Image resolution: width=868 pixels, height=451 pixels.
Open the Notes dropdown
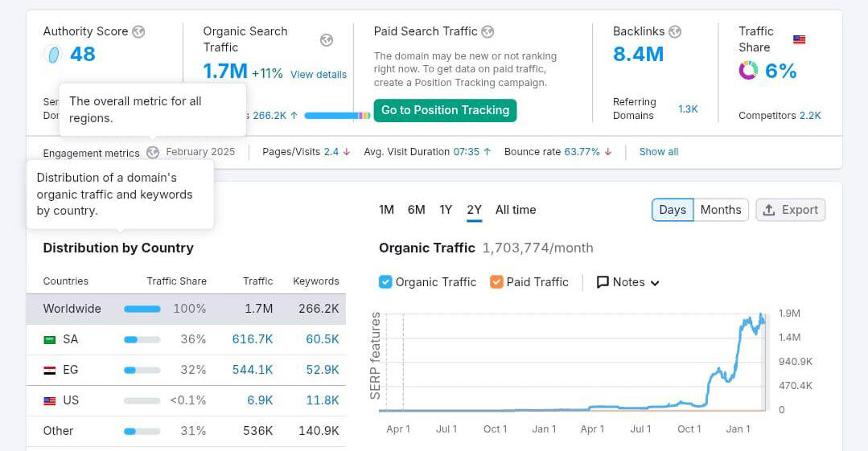pyautogui.click(x=627, y=282)
